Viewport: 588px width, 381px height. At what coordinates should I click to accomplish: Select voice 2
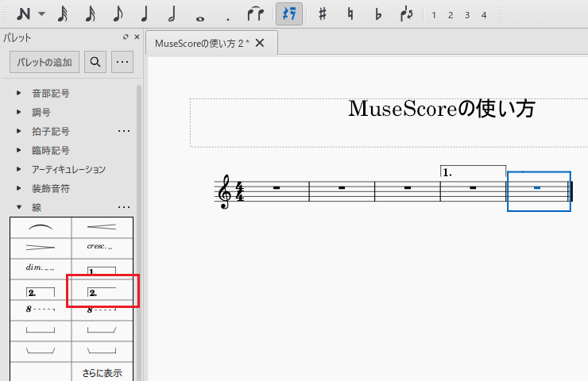tap(451, 15)
